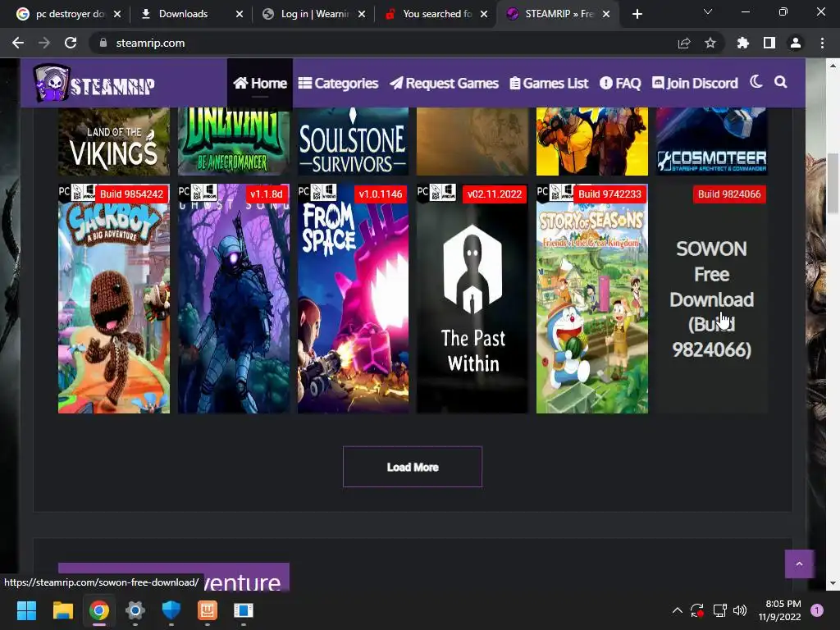Click the page vertical scrollbar thumb
Viewport: 840px width, 630px height.
click(833, 182)
